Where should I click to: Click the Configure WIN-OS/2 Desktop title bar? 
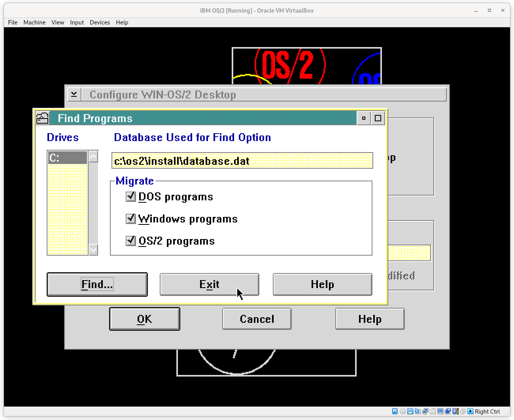[264, 94]
